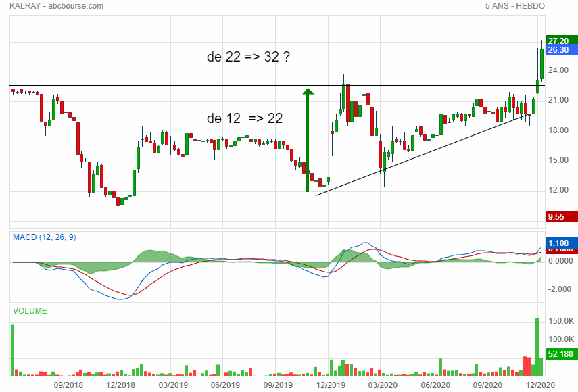Screen dimensions: 578x392
Task: Click the 03/2020 date label
Action: pyautogui.click(x=383, y=385)
